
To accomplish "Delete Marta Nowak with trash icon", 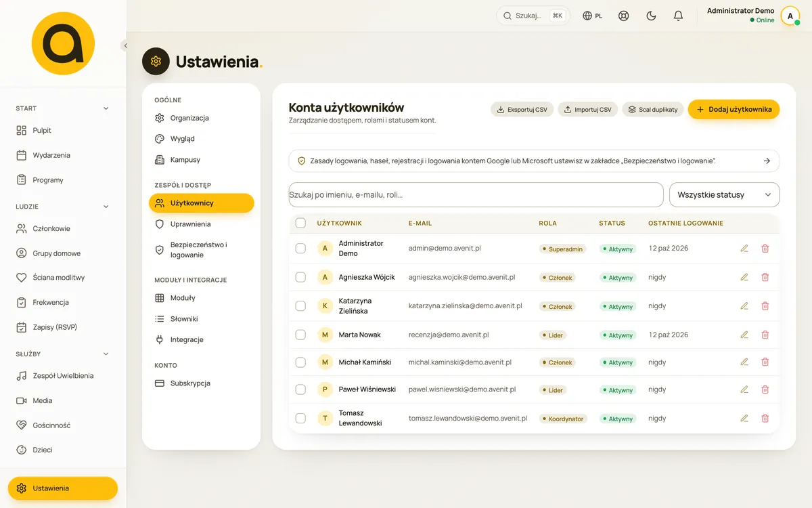I will 765,335.
